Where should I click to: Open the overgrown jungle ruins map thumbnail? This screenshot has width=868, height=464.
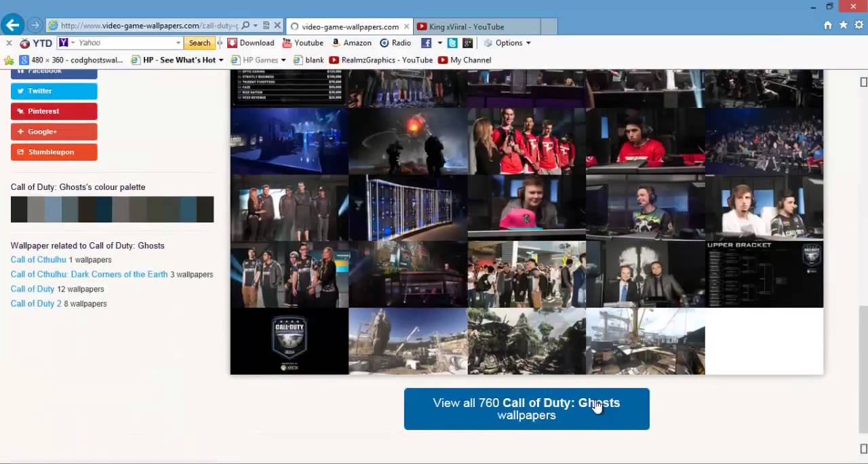tap(527, 341)
